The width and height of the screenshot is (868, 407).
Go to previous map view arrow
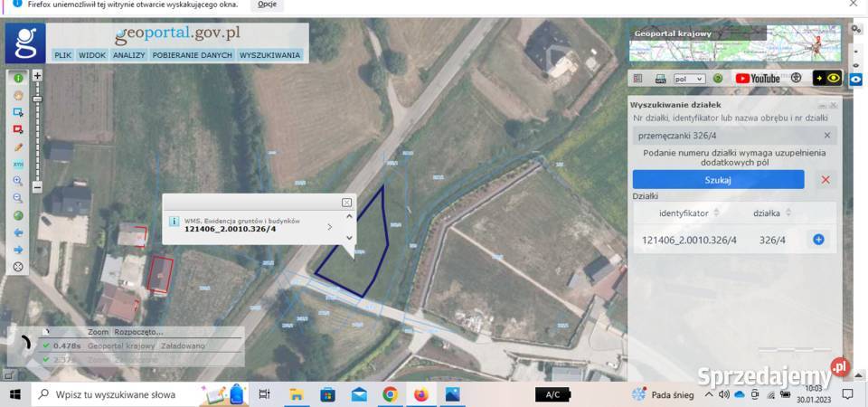18,232
